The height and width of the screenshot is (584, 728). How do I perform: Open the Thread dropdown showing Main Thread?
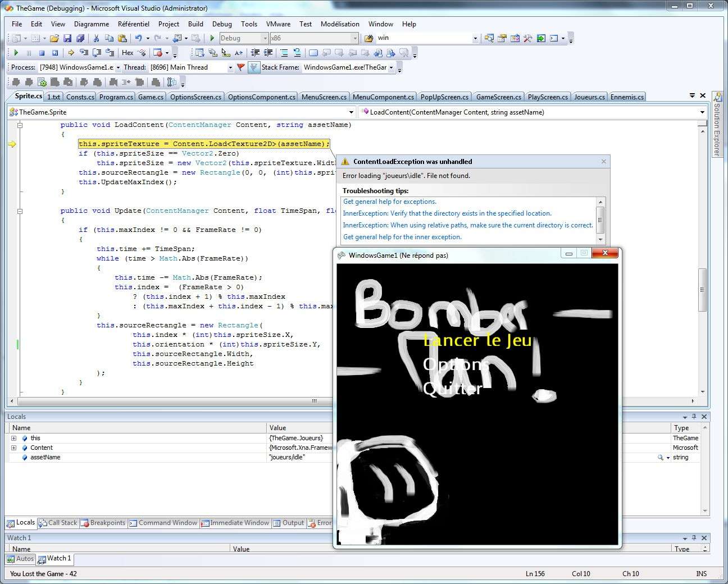tap(230, 67)
